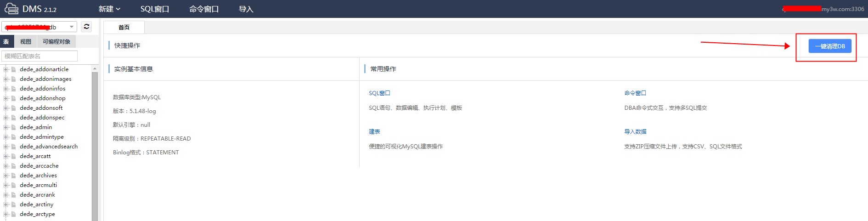Click the table name filter input field

[x=39, y=56]
